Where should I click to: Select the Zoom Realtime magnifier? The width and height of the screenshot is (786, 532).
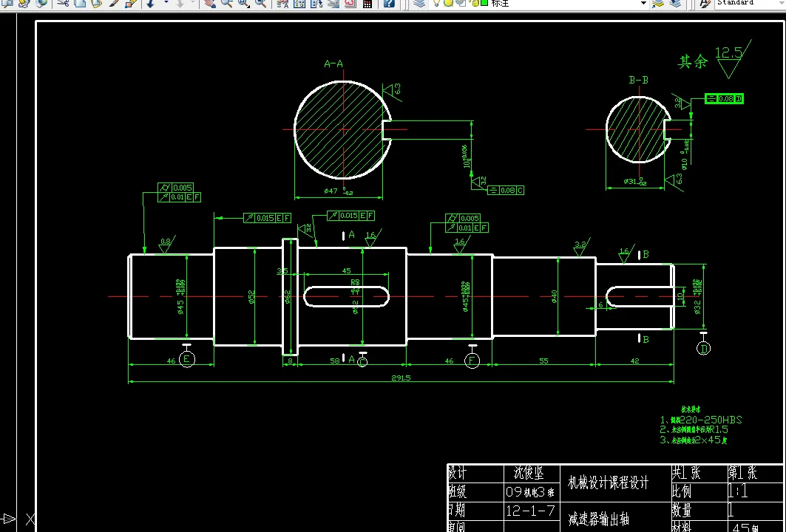tap(227, 4)
